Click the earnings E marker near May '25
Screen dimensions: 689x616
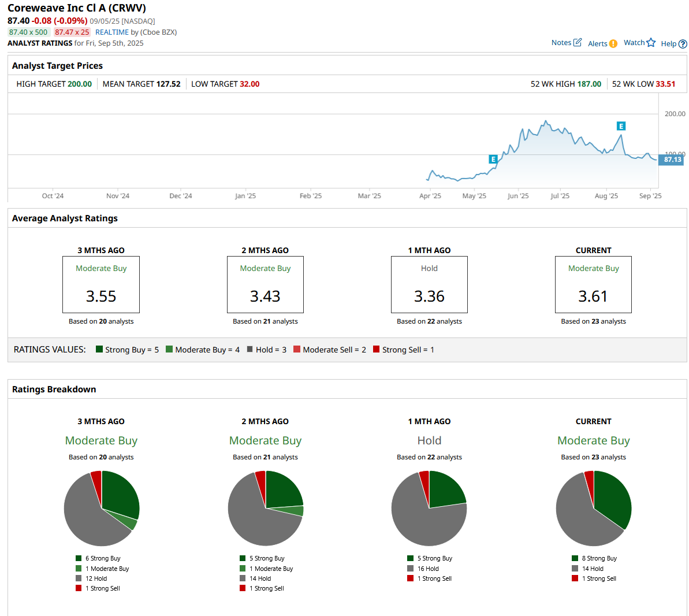[493, 159]
